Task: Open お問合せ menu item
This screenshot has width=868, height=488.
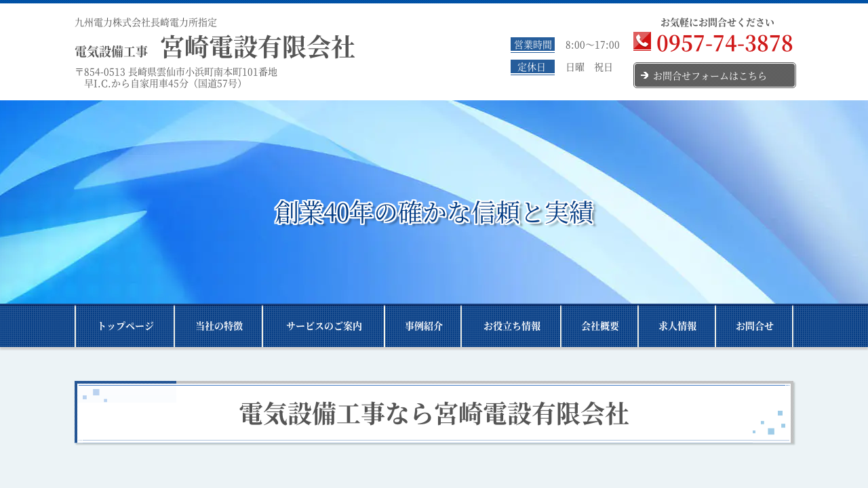Action: pos(755,326)
